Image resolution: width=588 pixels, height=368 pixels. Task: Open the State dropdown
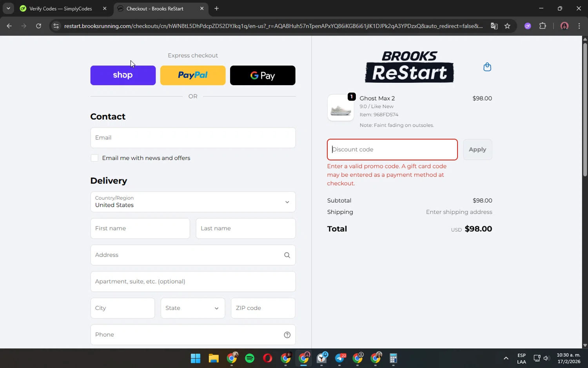point(193,308)
